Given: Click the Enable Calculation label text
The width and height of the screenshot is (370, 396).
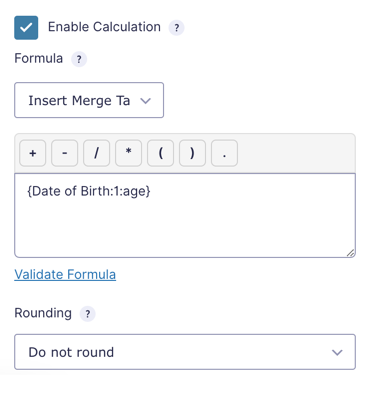Looking at the screenshot, I should click(x=104, y=27).
